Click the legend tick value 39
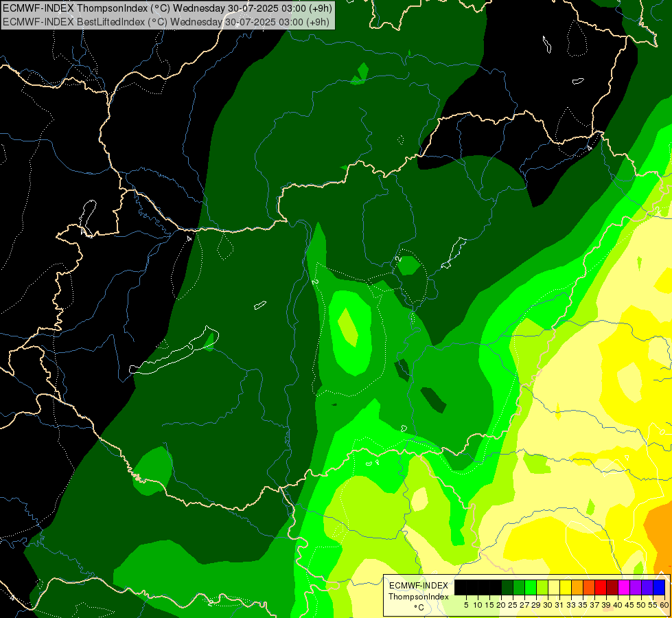 tap(606, 605)
